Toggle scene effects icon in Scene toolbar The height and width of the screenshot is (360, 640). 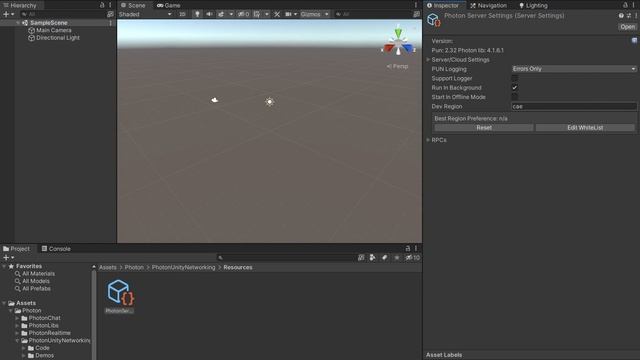221,14
